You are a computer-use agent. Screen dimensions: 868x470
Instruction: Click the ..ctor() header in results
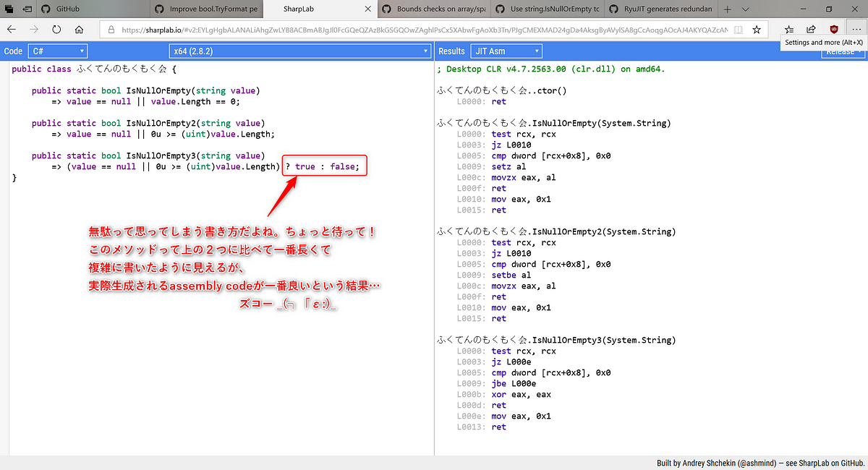(502, 90)
